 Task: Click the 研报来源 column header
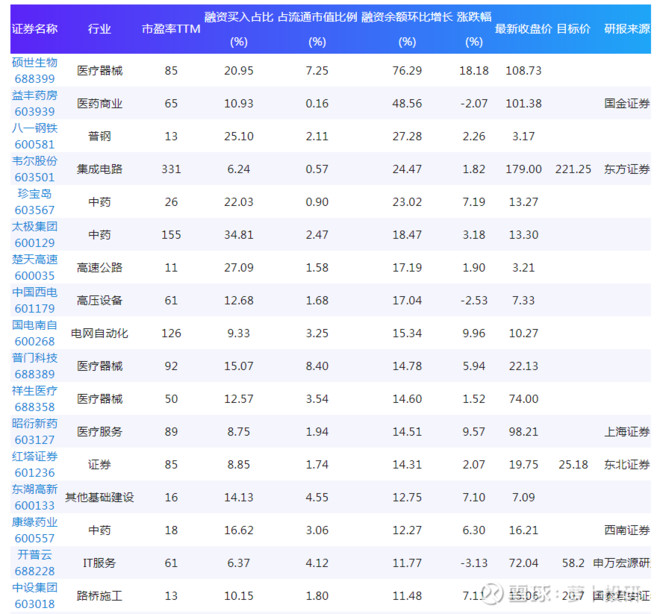[x=627, y=29]
